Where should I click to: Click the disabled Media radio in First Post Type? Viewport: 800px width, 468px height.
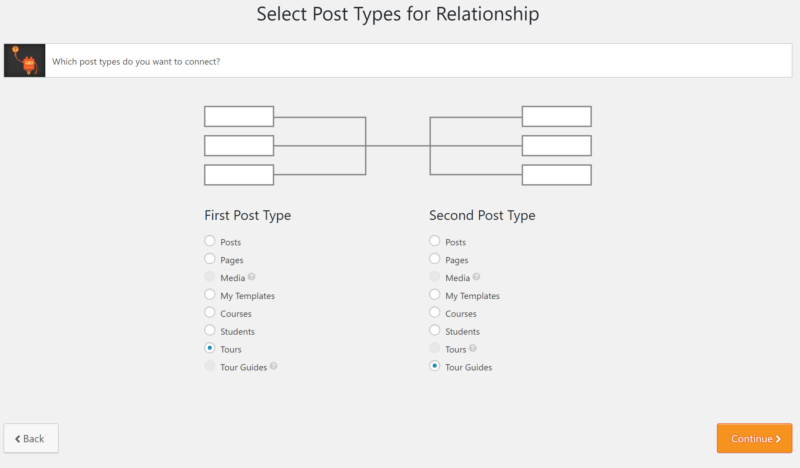[x=210, y=277]
